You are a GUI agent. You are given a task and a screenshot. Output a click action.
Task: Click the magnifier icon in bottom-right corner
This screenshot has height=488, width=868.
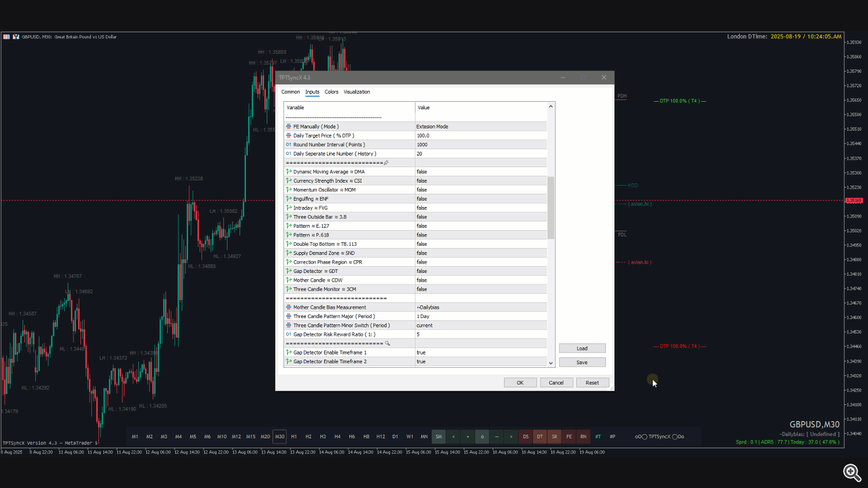(851, 472)
